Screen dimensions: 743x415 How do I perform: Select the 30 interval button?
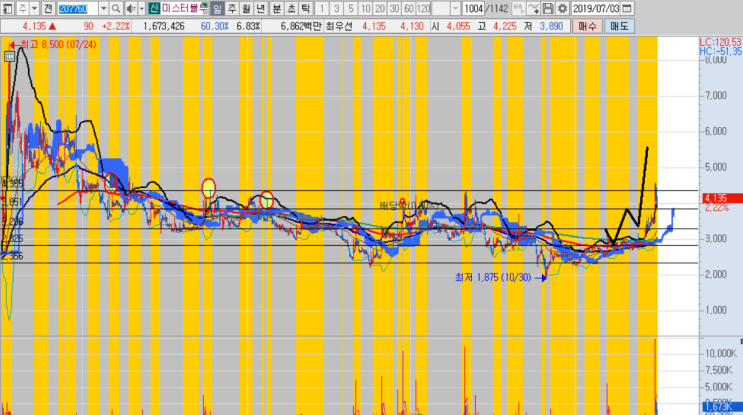point(394,8)
